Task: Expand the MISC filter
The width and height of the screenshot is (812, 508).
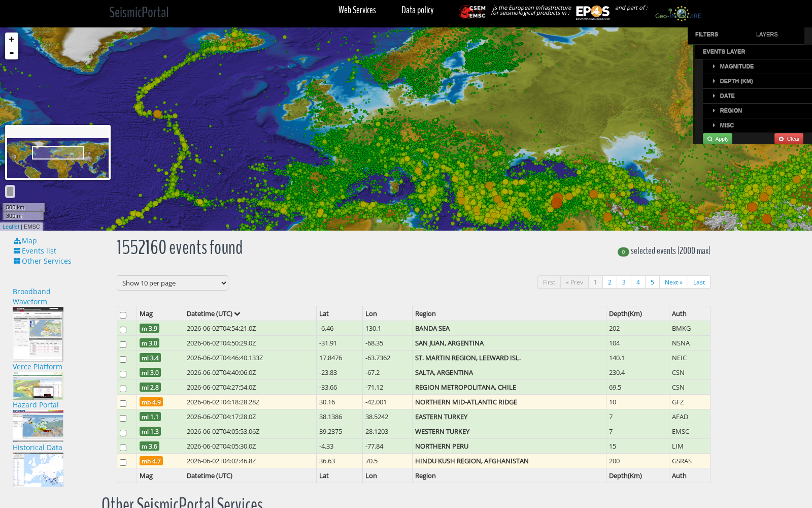Action: (x=757, y=125)
